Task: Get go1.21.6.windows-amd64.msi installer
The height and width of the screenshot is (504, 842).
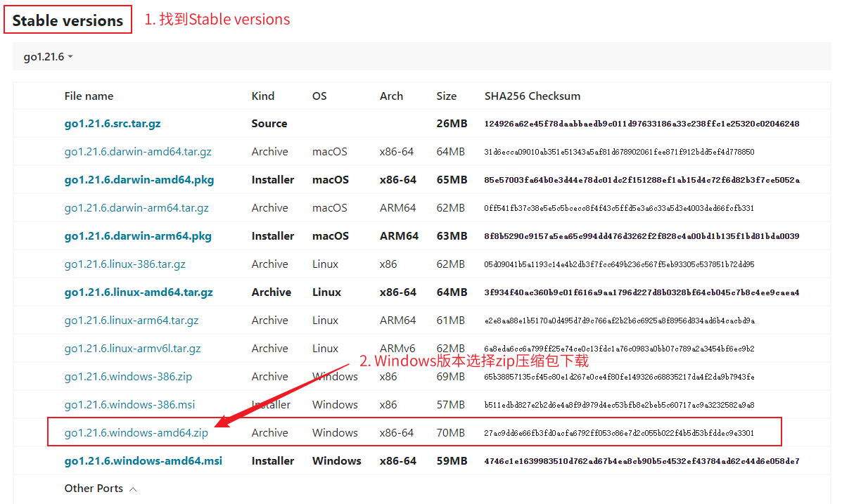Action: pos(143,461)
